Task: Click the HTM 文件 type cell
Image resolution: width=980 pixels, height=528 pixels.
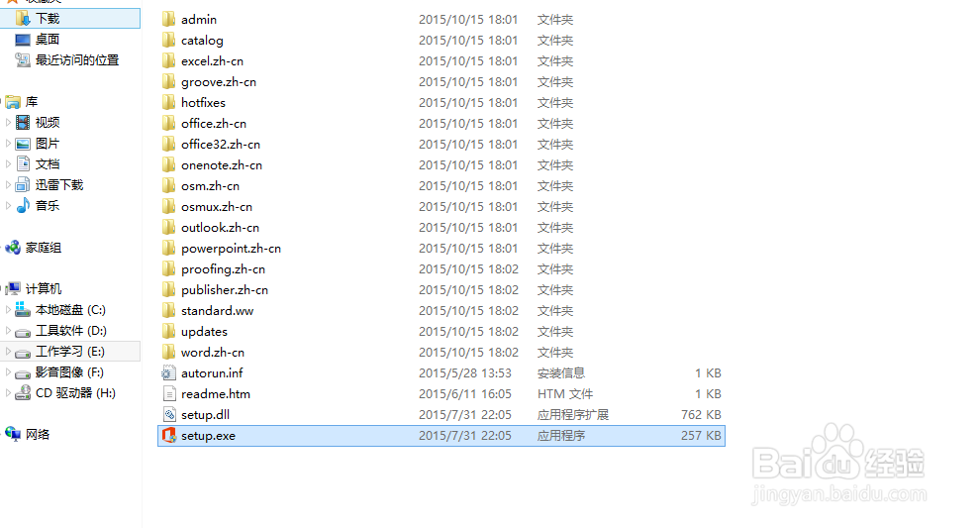Action: pos(565,394)
